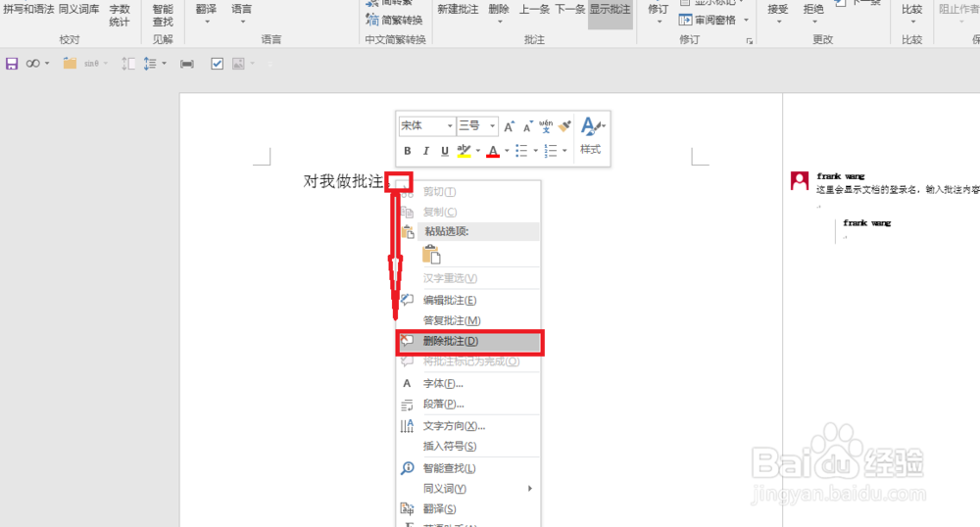Toggle 显示批注 in ribbon

610,10
